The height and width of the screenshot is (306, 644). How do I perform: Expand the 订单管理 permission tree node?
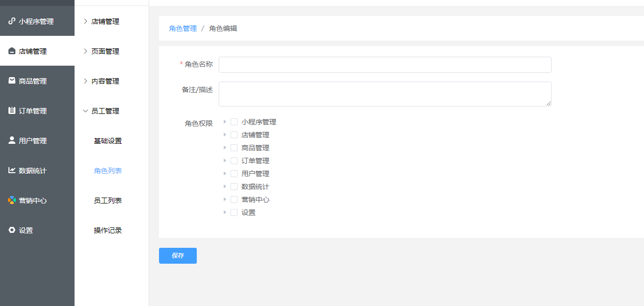225,160
